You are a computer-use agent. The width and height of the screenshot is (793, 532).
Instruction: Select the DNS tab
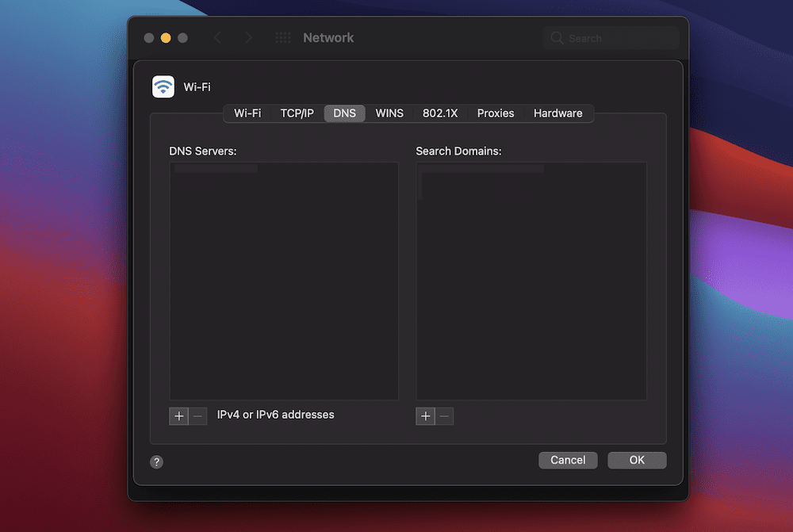344,113
